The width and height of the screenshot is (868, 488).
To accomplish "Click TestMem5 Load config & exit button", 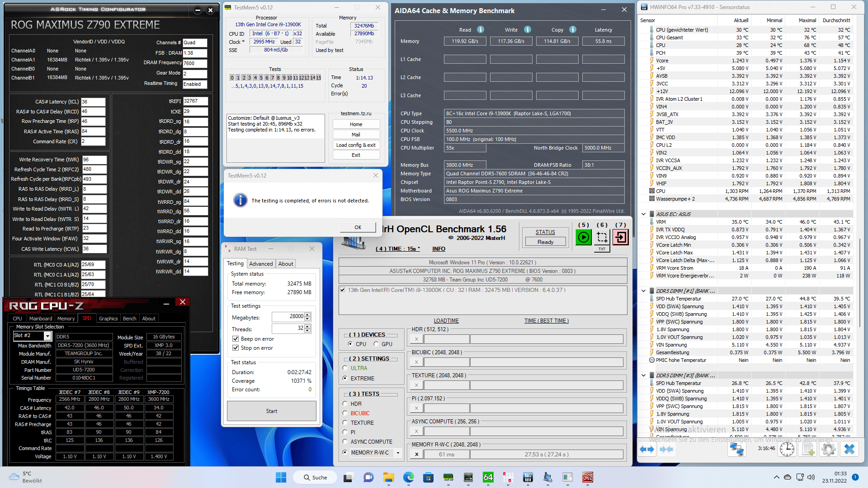I will coord(356,145).
